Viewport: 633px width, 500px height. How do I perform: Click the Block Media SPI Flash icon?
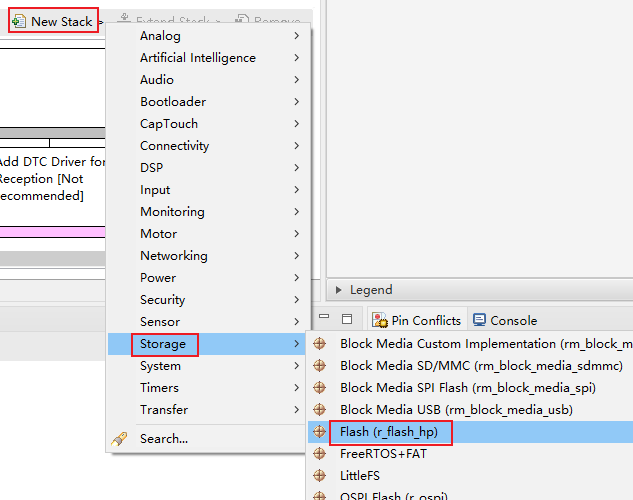[320, 388]
